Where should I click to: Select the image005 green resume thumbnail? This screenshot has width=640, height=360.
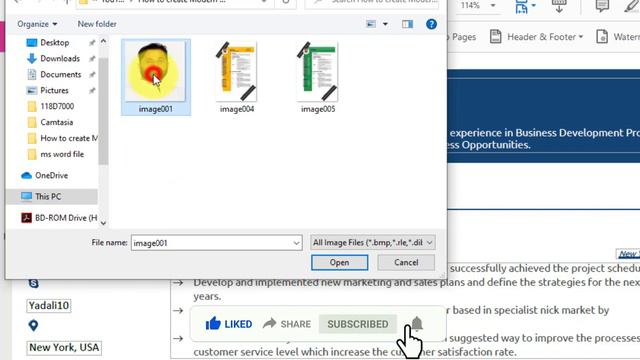(x=318, y=71)
